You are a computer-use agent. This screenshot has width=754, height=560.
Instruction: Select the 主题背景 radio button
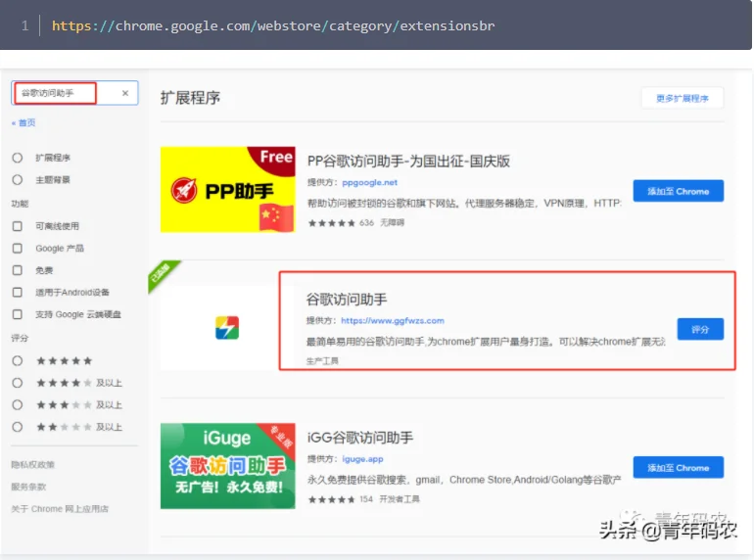click(18, 180)
